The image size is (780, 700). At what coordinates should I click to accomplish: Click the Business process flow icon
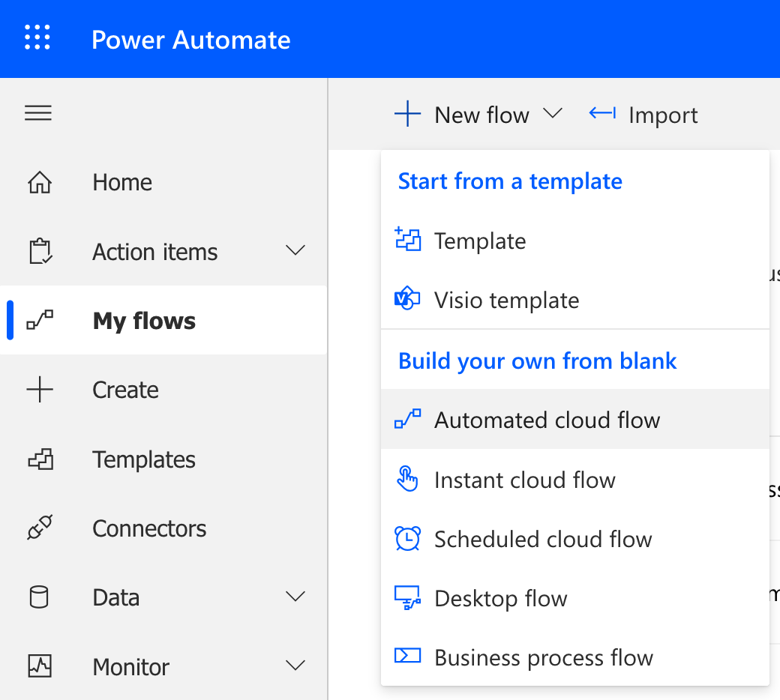(407, 656)
